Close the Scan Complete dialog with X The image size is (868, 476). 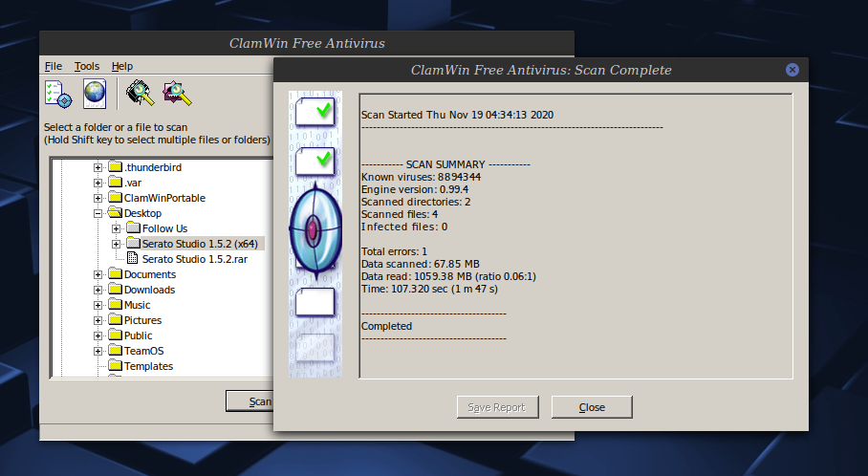pos(792,70)
